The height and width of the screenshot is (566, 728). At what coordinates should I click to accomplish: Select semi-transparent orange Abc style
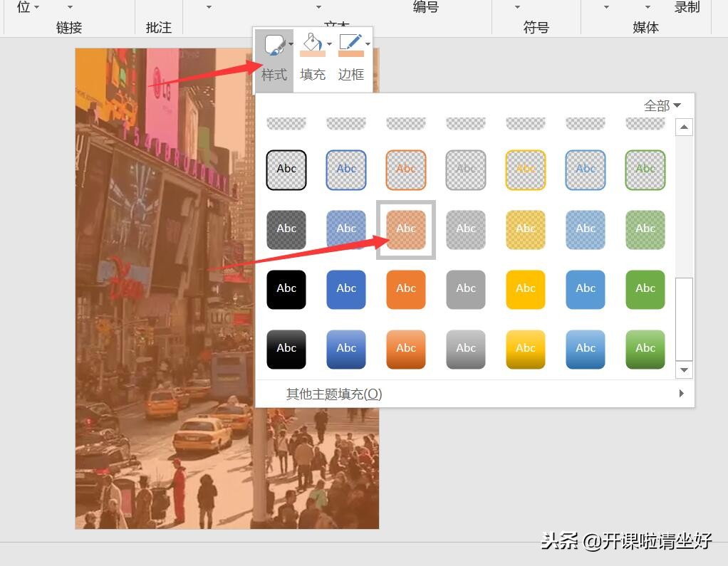(406, 230)
